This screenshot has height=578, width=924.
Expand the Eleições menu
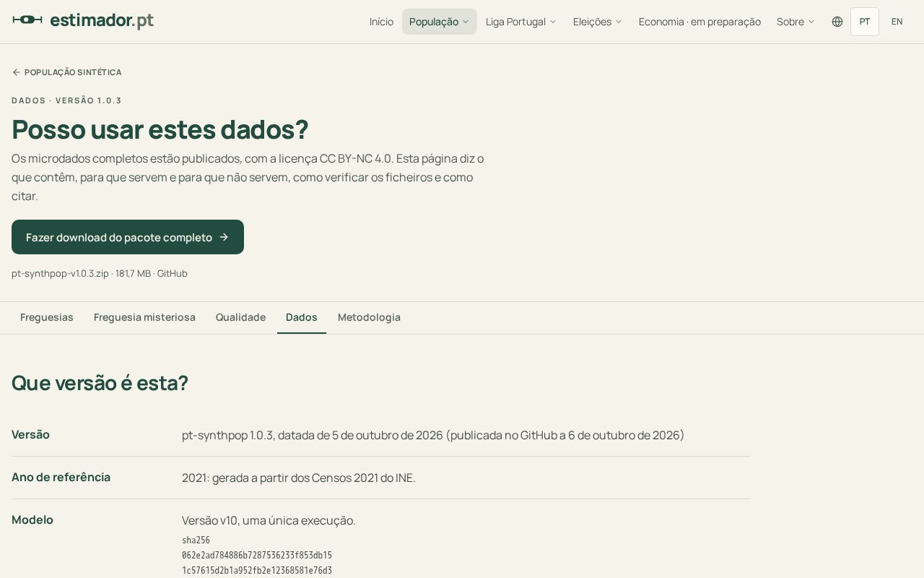(598, 22)
